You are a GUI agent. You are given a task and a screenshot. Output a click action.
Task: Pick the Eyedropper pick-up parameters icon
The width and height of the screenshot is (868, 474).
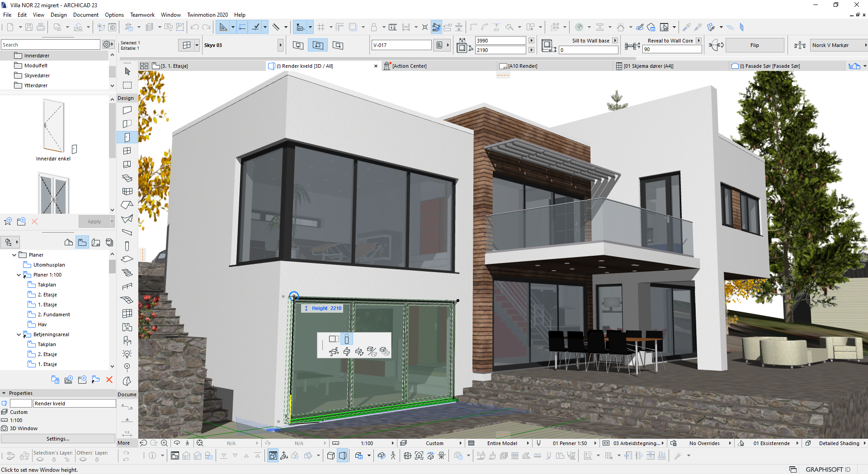pos(687,27)
